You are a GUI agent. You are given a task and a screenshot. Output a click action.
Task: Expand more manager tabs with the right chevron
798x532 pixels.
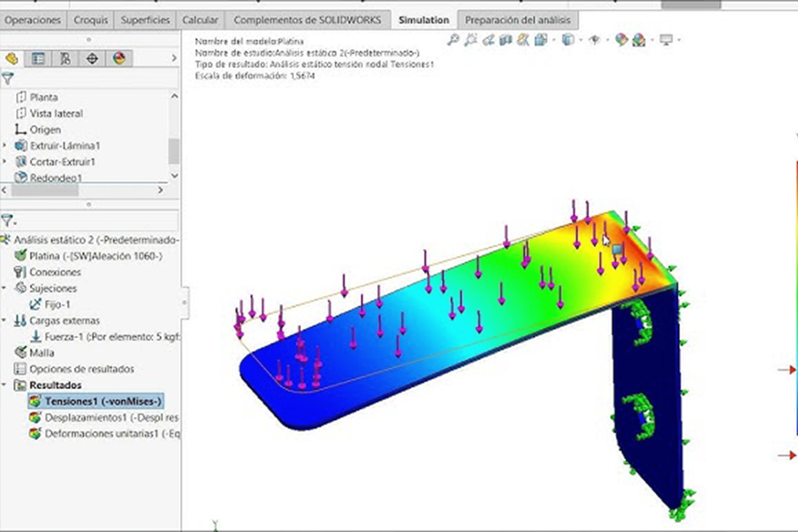[174, 58]
